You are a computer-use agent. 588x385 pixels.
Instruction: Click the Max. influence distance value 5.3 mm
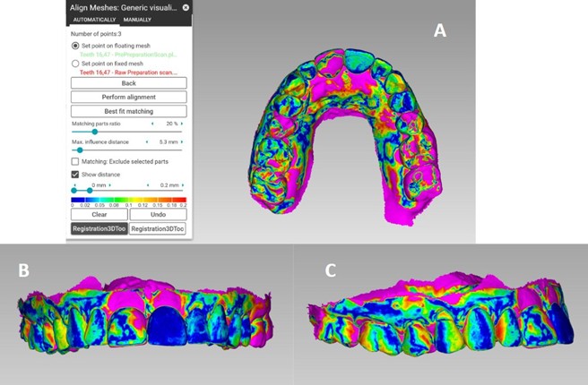tap(169, 142)
